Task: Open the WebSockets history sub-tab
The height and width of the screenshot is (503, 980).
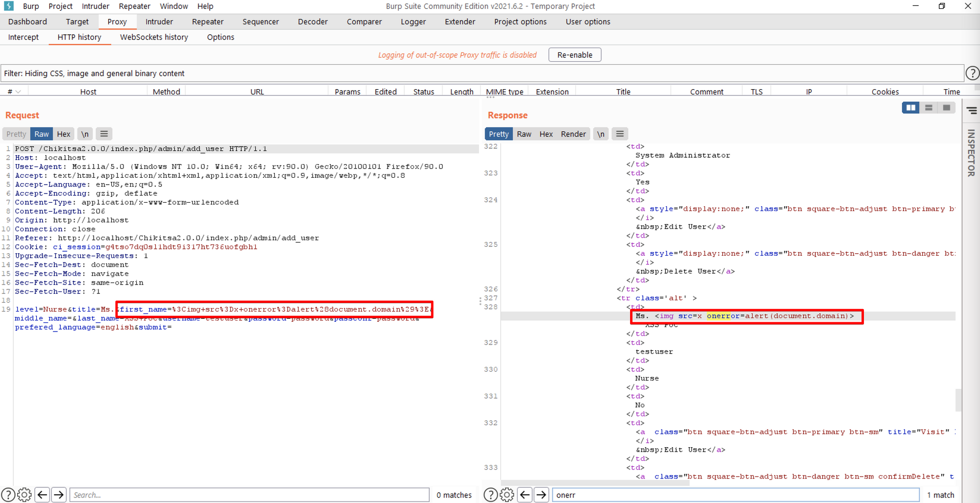Action: tap(154, 37)
